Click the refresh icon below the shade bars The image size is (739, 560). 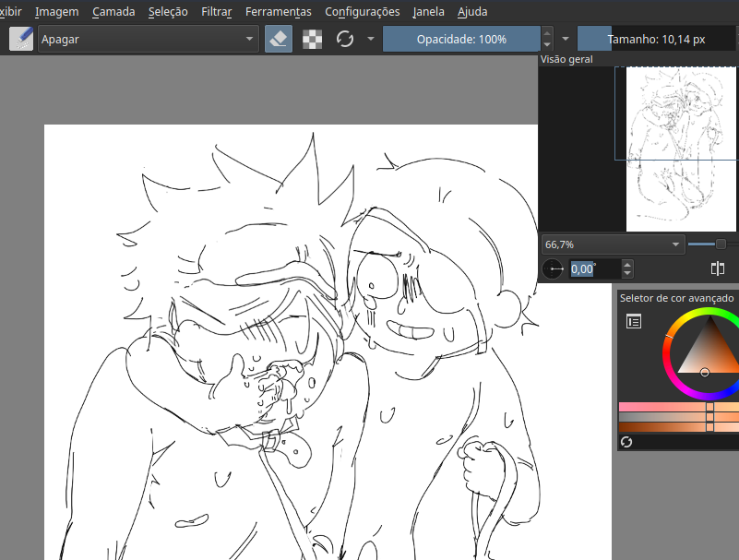click(626, 442)
